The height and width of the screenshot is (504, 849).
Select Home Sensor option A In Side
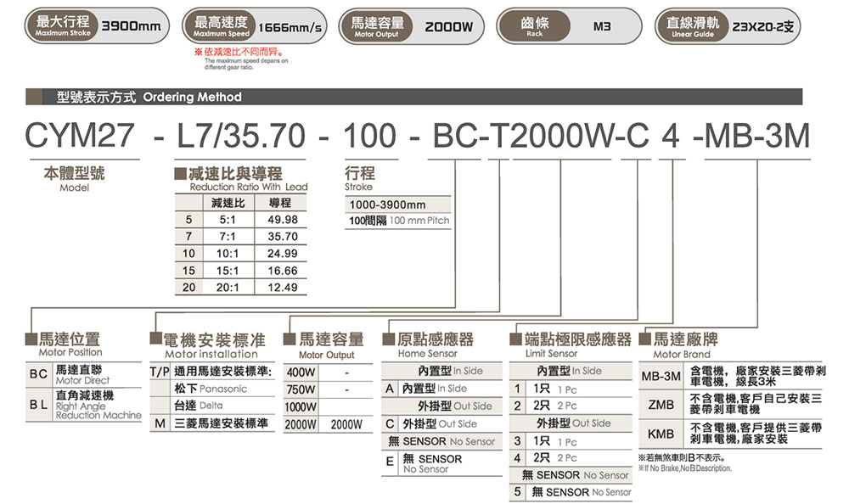pyautogui.click(x=441, y=389)
